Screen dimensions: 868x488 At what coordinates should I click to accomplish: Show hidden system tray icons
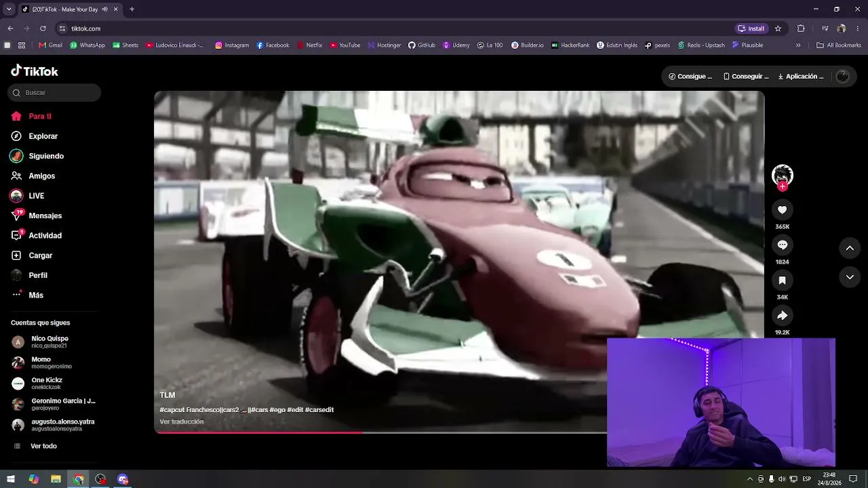[x=749, y=479]
